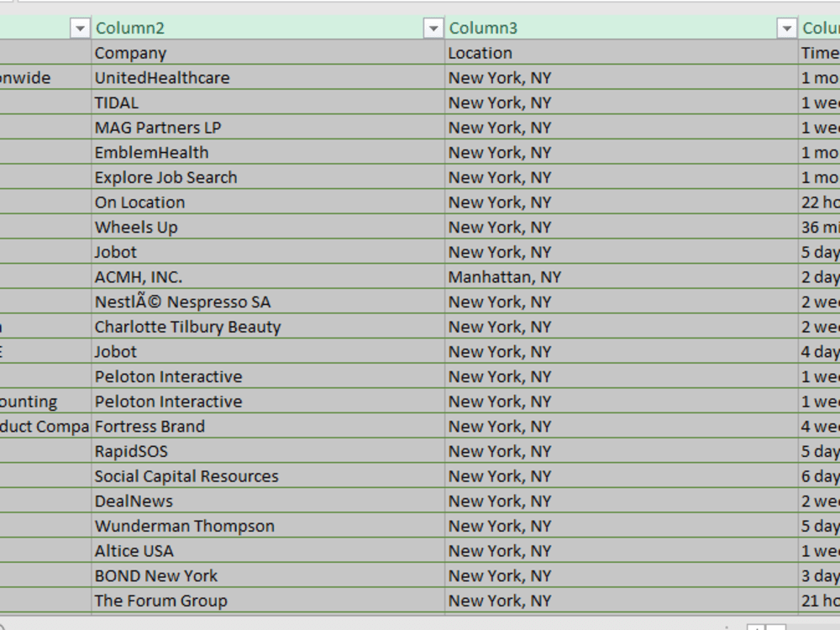The image size is (840, 630).
Task: Select the UnitedHealthcare cell
Action: (268, 77)
